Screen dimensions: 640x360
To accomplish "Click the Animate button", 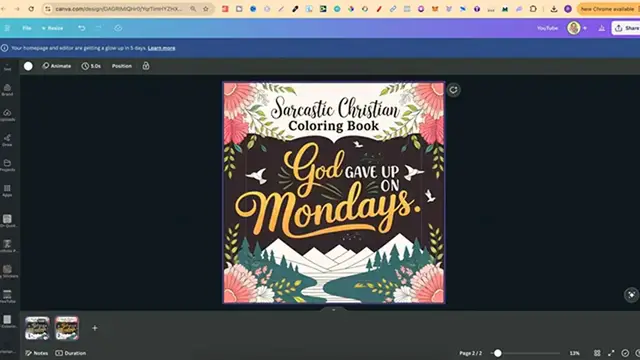I will coord(57,66).
